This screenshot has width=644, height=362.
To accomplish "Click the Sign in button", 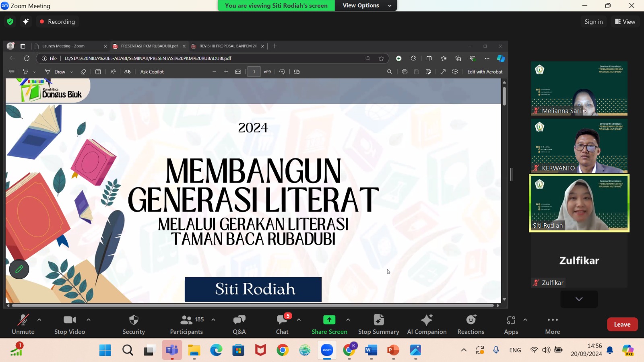I will [x=593, y=22].
